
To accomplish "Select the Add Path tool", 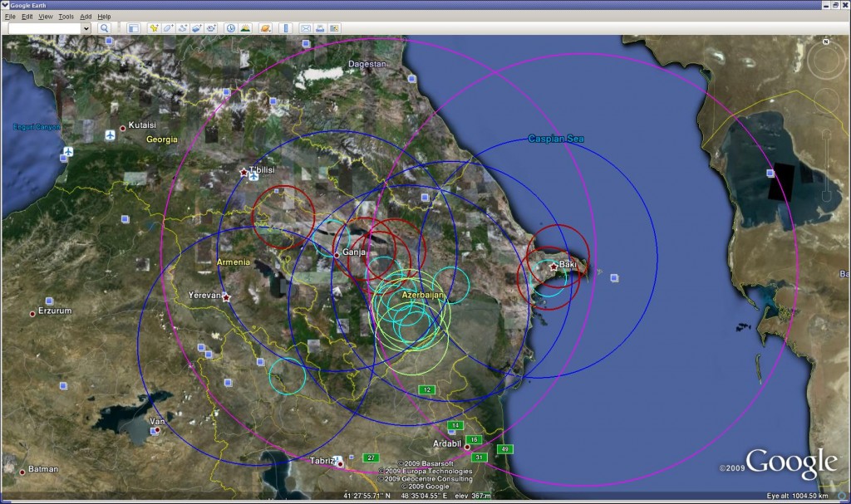I will (x=182, y=28).
